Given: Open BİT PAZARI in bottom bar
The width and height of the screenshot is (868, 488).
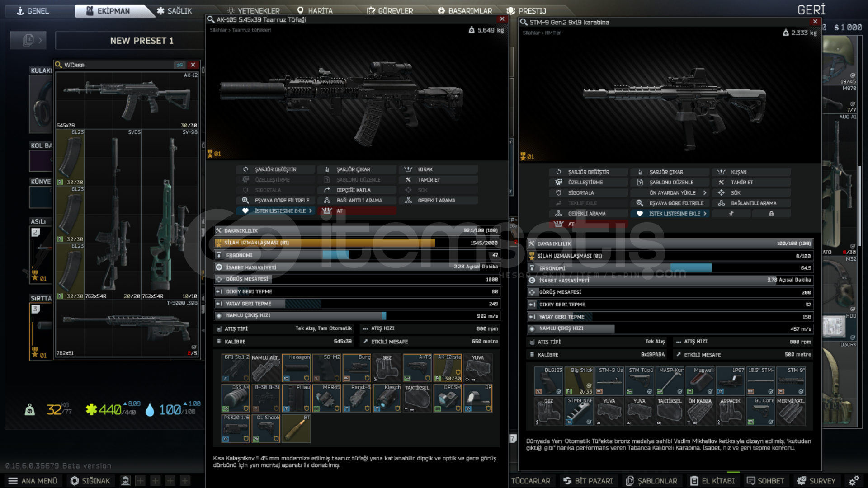Looking at the screenshot, I should tap(588, 481).
